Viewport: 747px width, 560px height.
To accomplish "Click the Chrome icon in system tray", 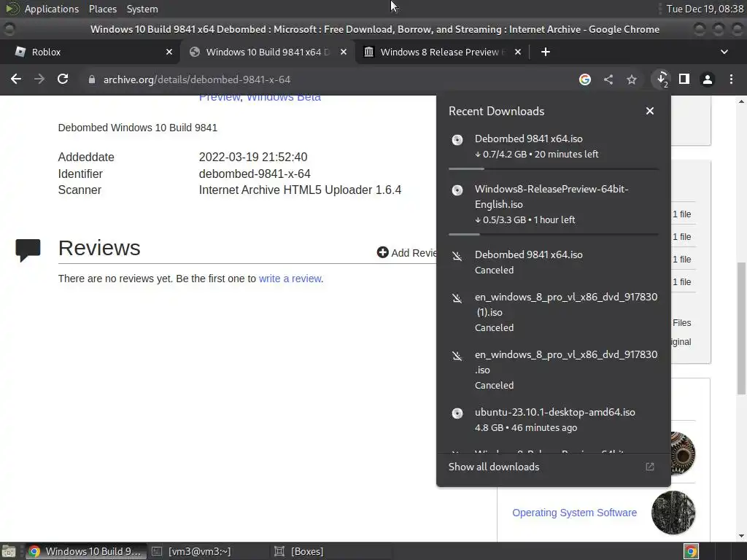I will point(692,551).
